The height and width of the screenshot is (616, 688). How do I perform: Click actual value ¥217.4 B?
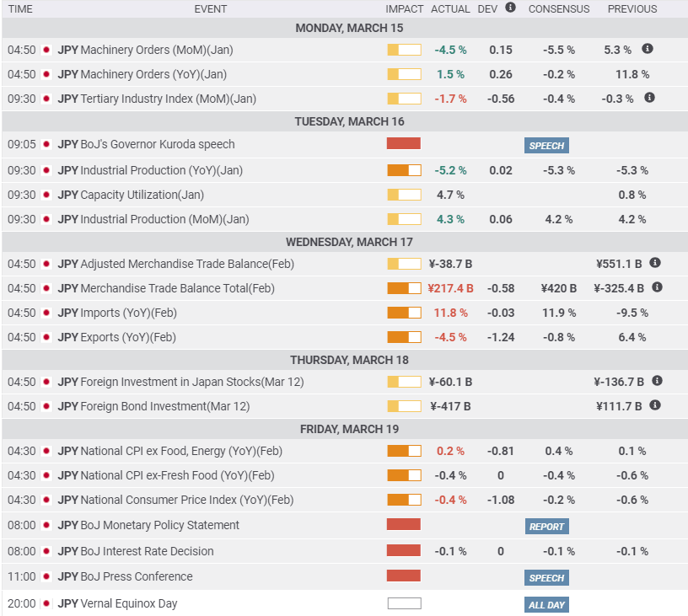pos(450,288)
